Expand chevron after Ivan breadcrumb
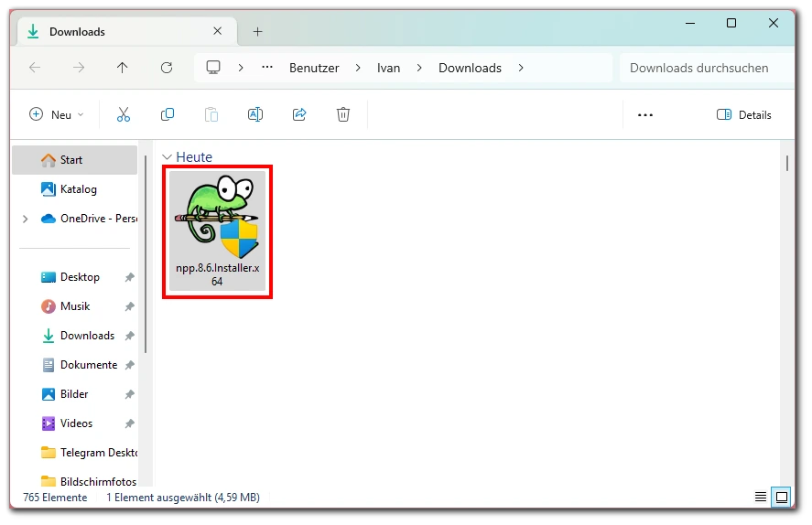 point(419,68)
